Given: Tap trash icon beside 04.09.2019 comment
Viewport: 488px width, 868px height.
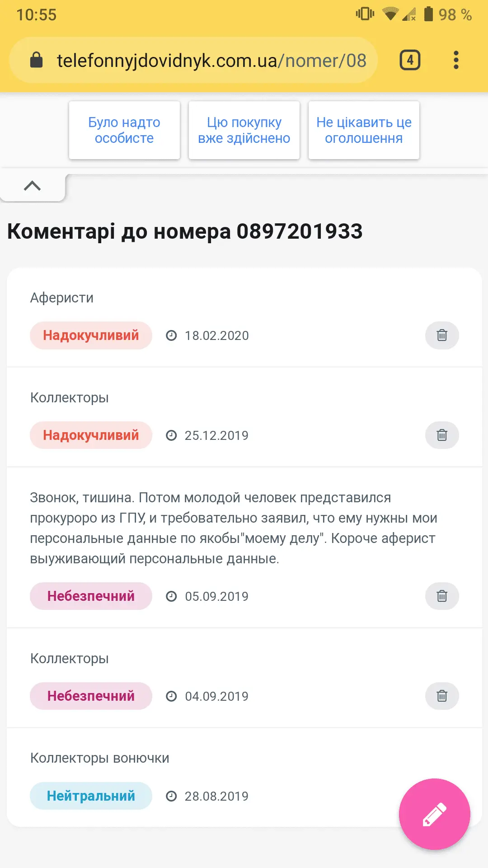Looking at the screenshot, I should pyautogui.click(x=442, y=696).
